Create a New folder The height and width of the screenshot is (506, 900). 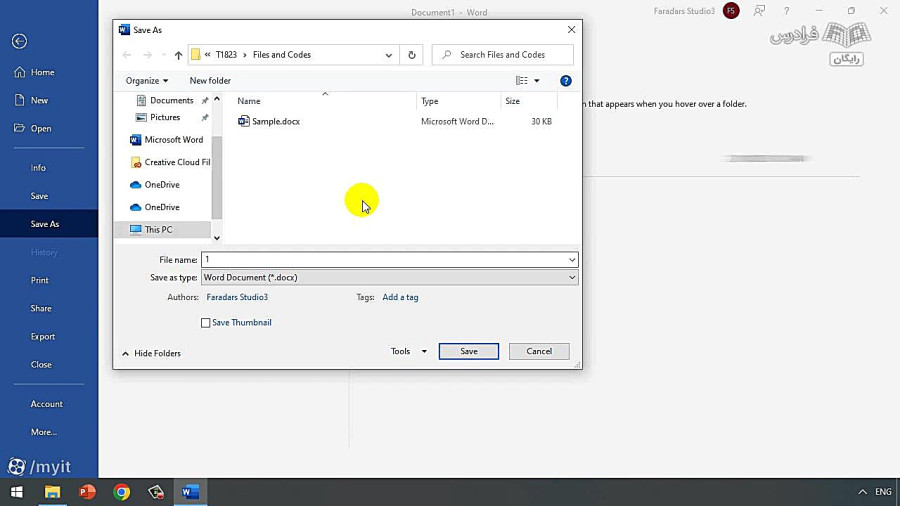(210, 81)
